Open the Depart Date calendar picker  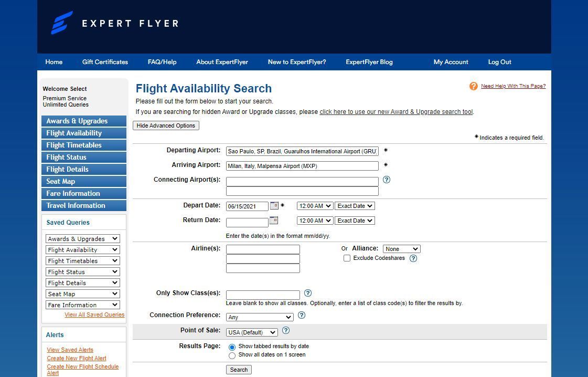coord(274,205)
